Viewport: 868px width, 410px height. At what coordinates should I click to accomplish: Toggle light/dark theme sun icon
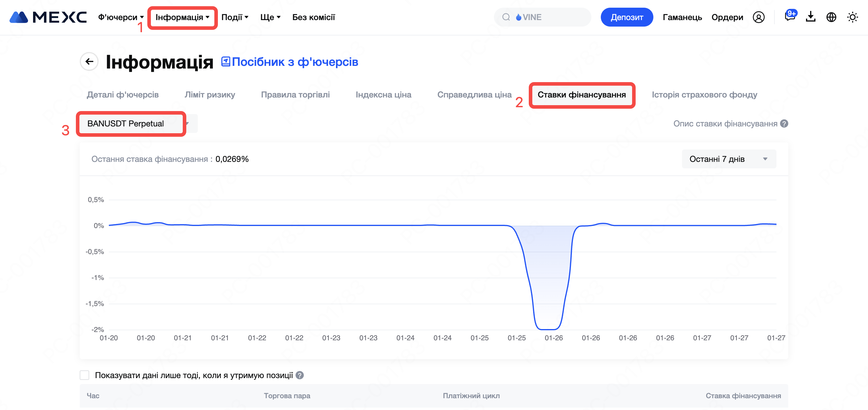coord(852,17)
